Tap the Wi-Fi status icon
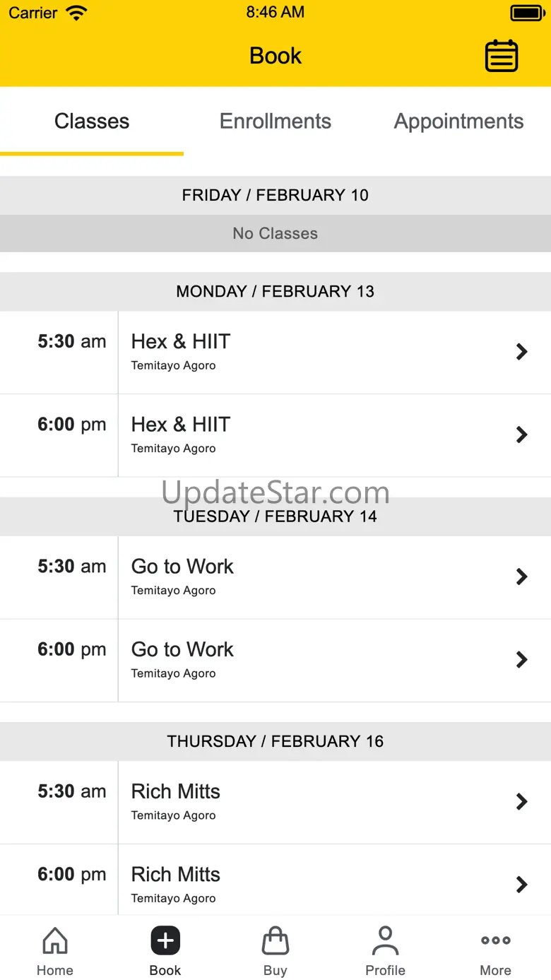 pyautogui.click(x=76, y=13)
